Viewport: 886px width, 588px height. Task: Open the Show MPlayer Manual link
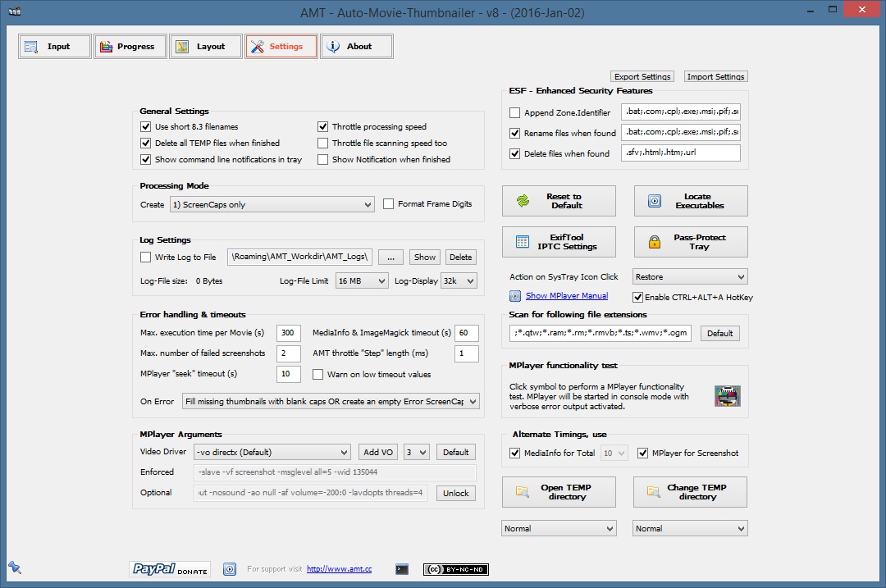pyautogui.click(x=566, y=296)
